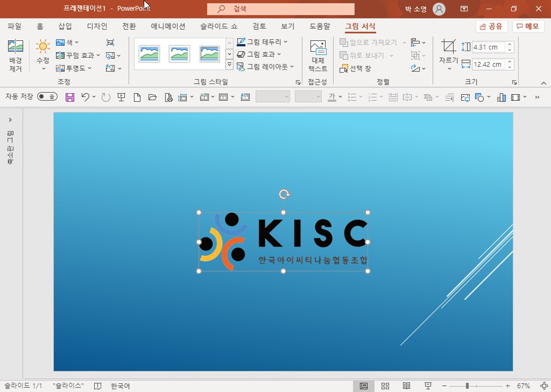Click the chart icon in quick toolbar
The width and height of the screenshot is (551, 392).
(x=501, y=97)
